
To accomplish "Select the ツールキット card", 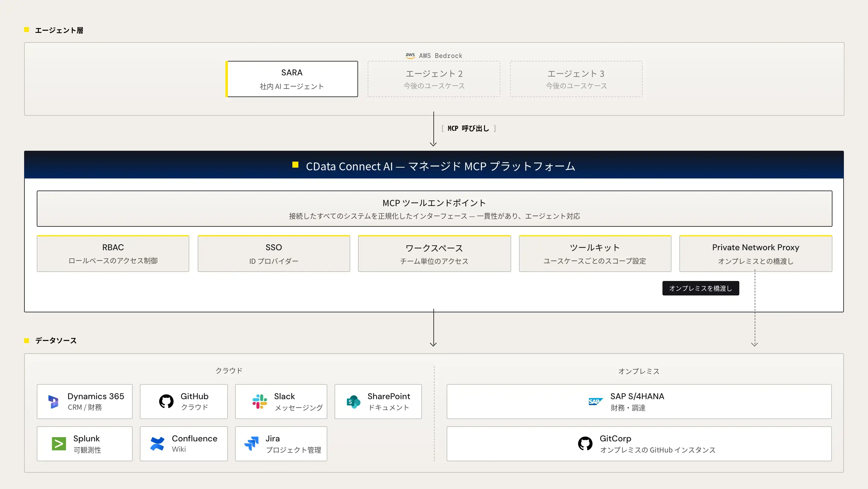I will [595, 254].
